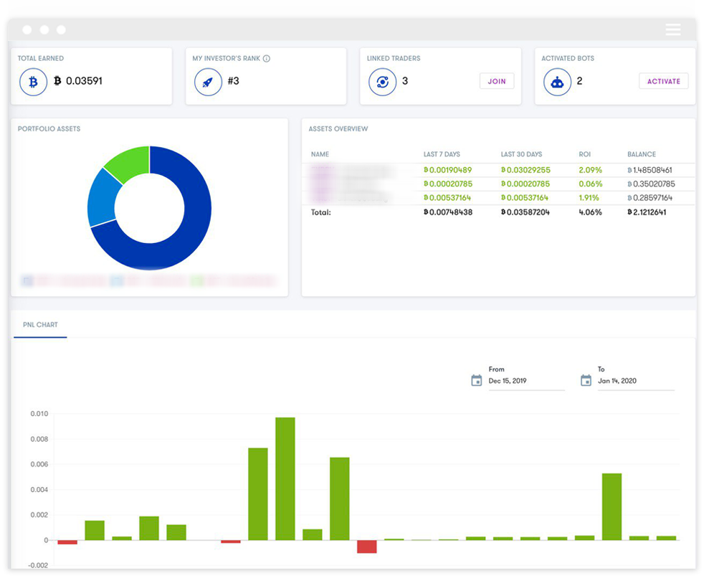The height and width of the screenshot is (588, 709).
Task: Click the 0.03029255 last 30 days value
Action: pos(525,170)
